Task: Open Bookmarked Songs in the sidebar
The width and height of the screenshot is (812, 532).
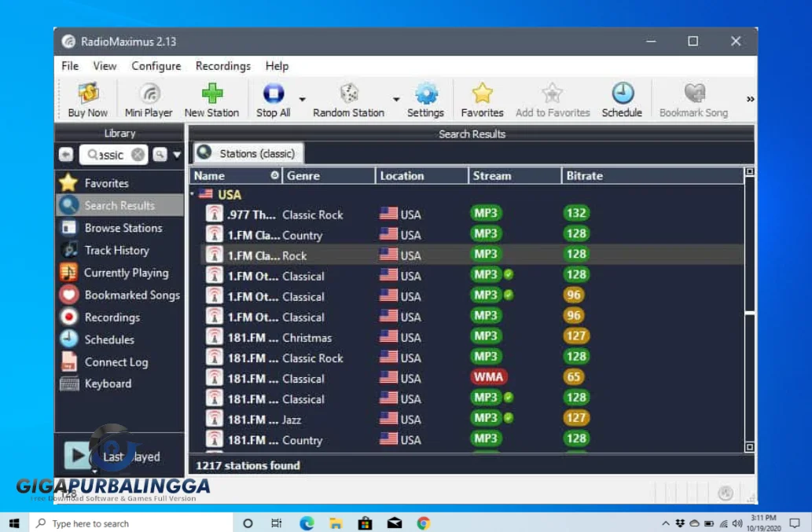Action: click(x=119, y=295)
